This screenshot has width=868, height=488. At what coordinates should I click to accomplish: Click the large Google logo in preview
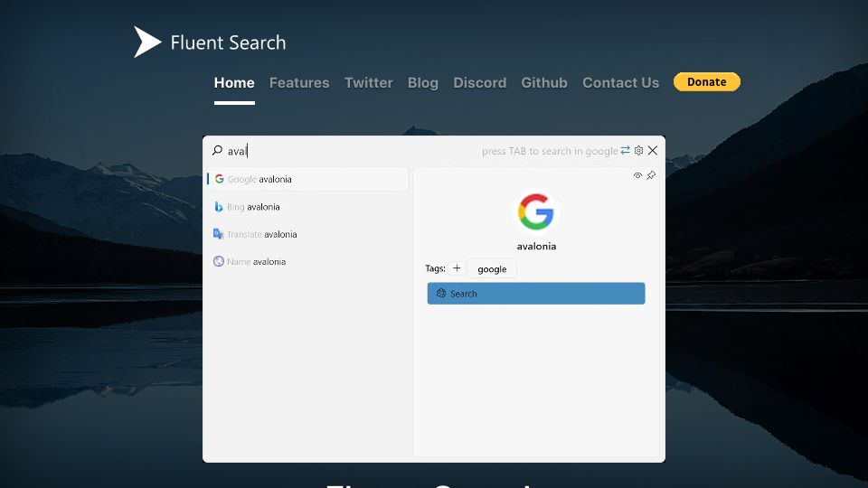click(x=536, y=211)
